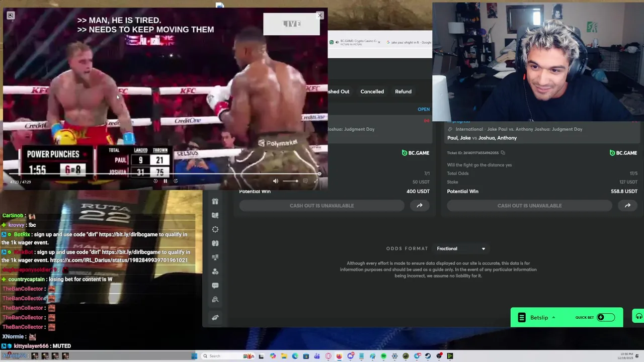Click the 558.8 USDT bet's Cash Out button
The height and width of the screenshot is (362, 644).
click(529, 206)
